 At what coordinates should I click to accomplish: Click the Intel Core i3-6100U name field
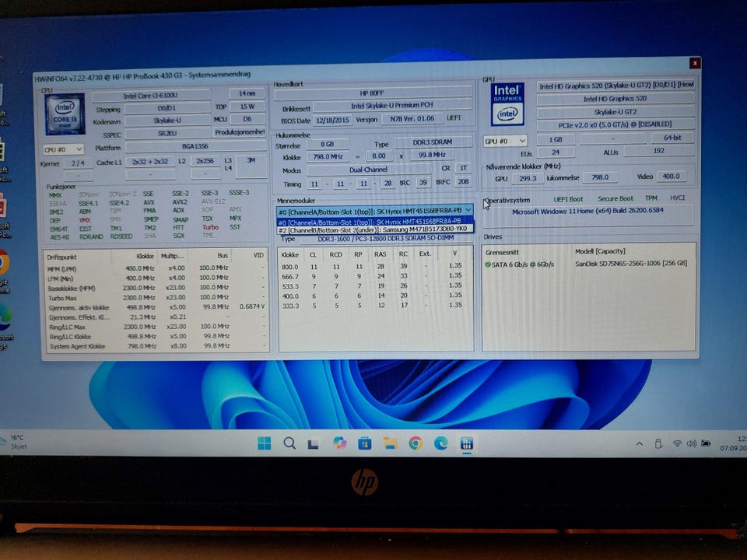click(x=150, y=96)
